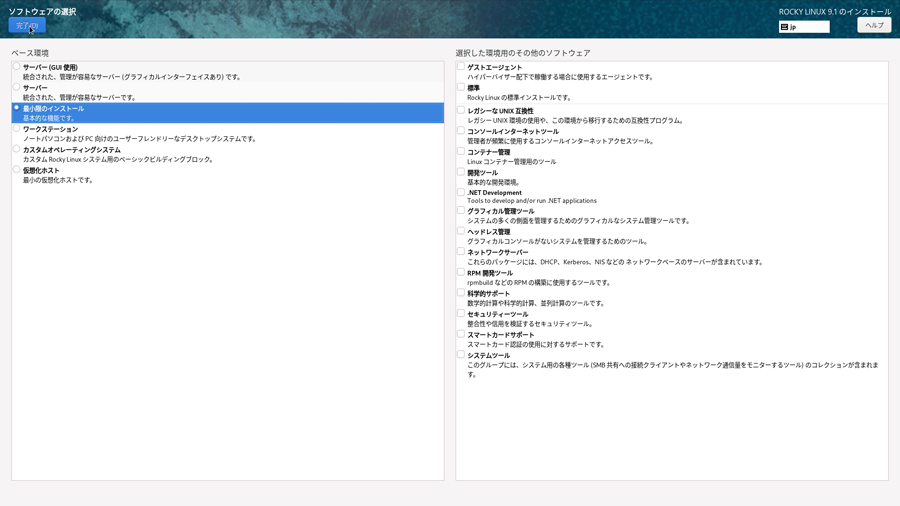The image size is (900, 506).
Task: Open the ヘルプ help button
Action: [x=873, y=26]
